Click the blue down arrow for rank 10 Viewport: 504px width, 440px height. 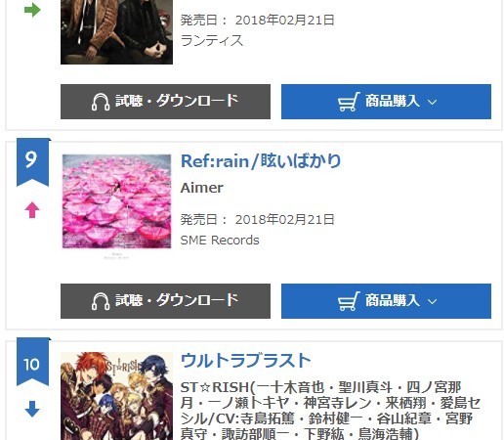pyautogui.click(x=32, y=409)
